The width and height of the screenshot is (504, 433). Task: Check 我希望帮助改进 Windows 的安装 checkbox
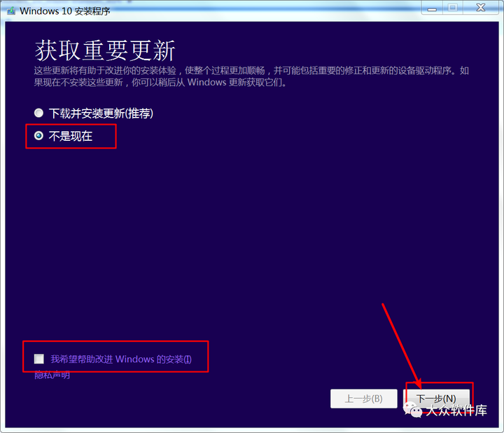point(39,359)
